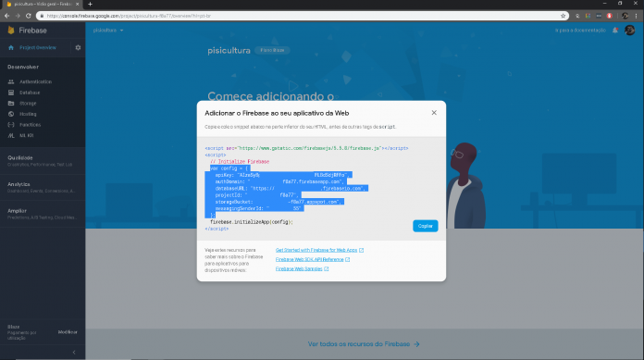The width and height of the screenshot is (644, 360).
Task: Click the firebase.initializeApp(config) code line
Action: [x=252, y=222]
